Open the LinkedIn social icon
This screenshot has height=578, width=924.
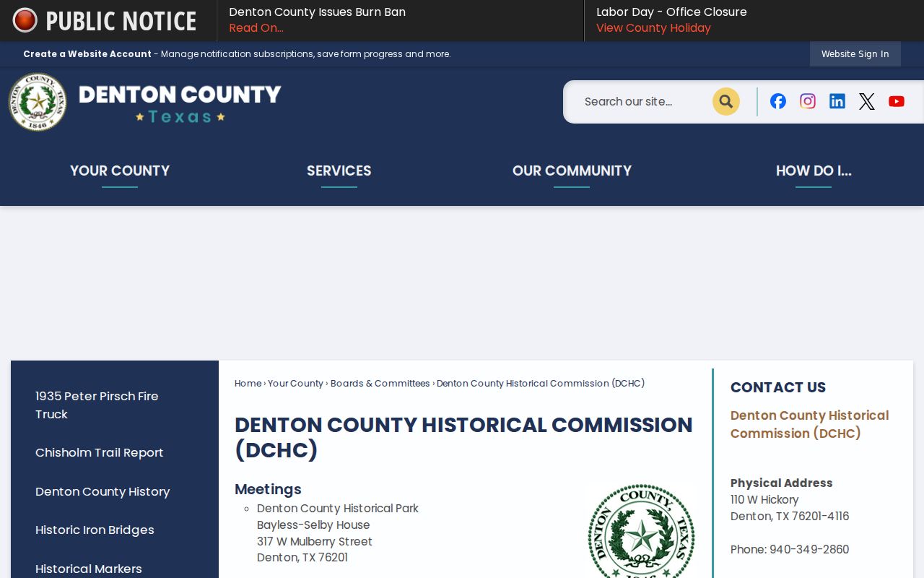(837, 101)
